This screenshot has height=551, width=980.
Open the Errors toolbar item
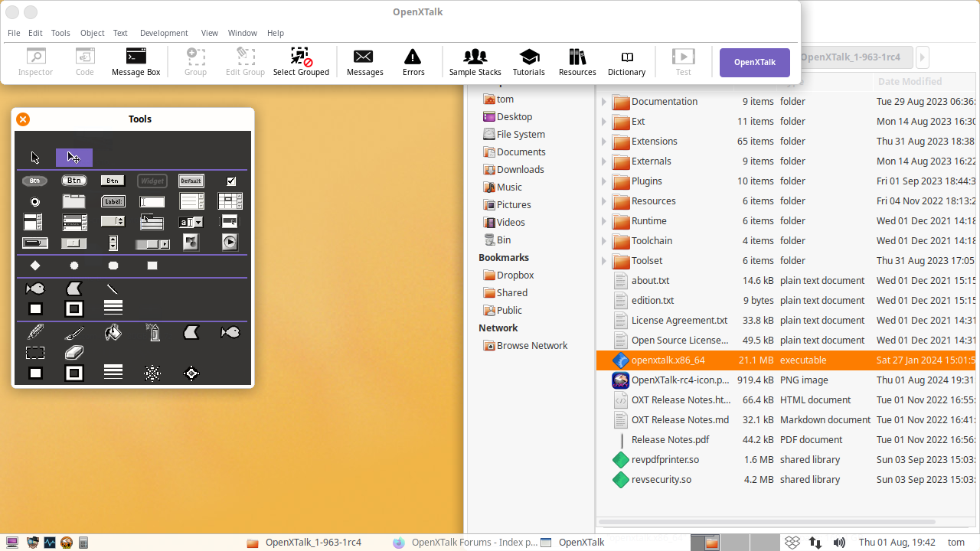[413, 61]
